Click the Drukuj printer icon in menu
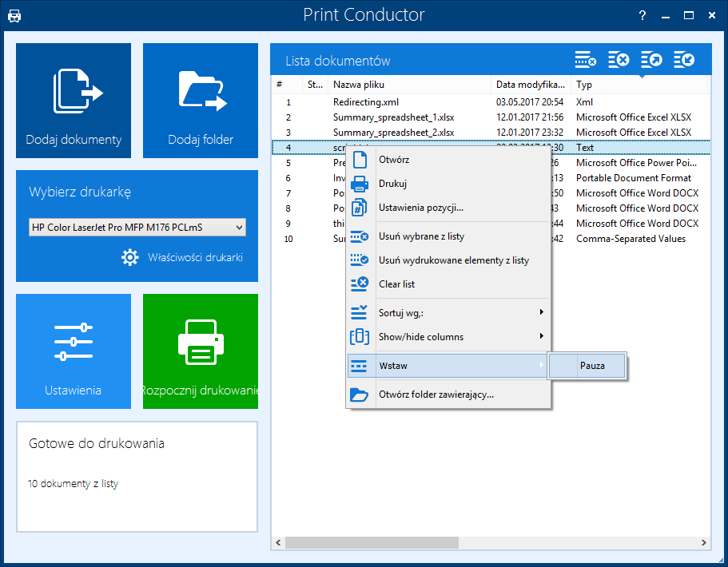The width and height of the screenshot is (728, 567). (x=360, y=184)
